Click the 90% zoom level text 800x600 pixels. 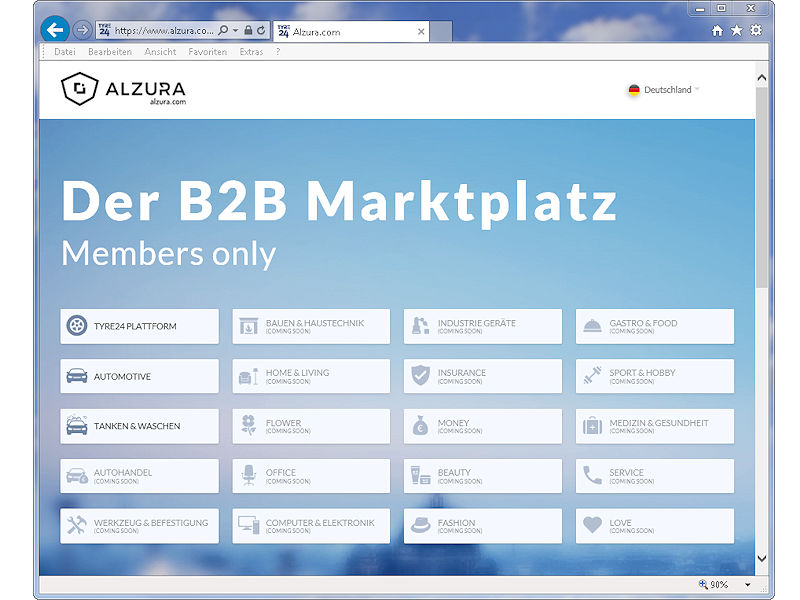(719, 585)
